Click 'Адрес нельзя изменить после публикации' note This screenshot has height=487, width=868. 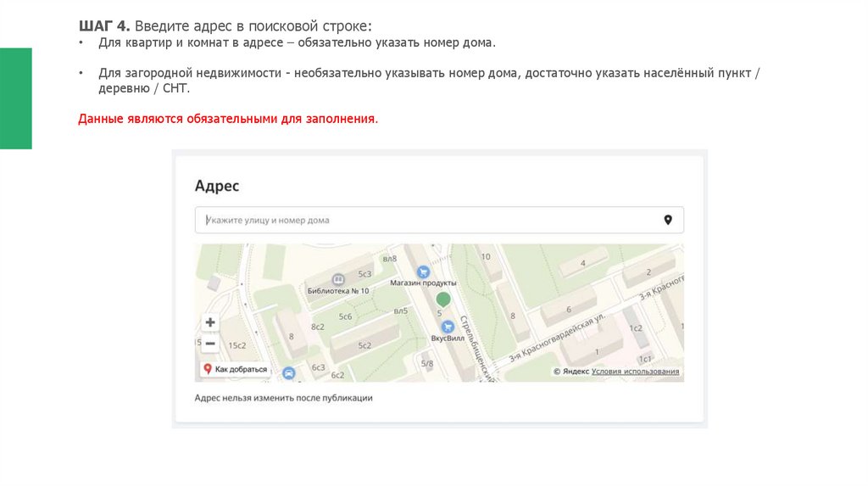(283, 398)
